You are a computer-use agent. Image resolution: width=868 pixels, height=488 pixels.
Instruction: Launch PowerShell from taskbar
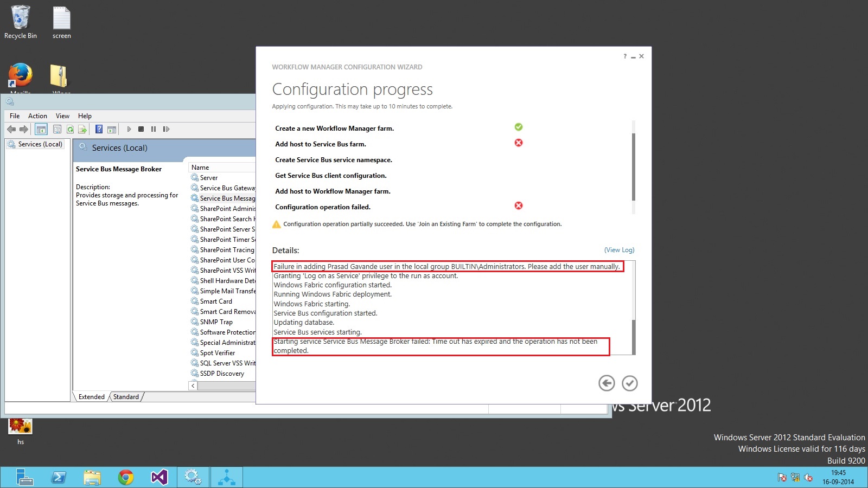click(59, 477)
